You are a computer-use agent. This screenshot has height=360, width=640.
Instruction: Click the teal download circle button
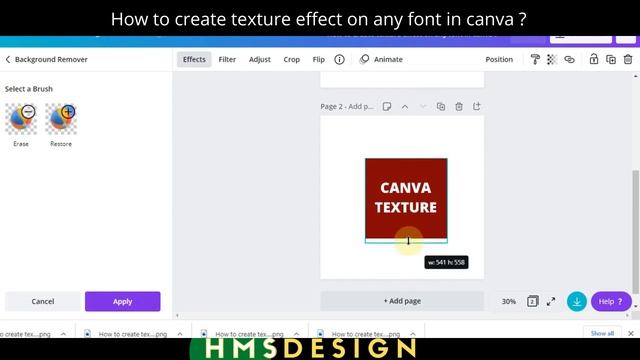pos(577,301)
